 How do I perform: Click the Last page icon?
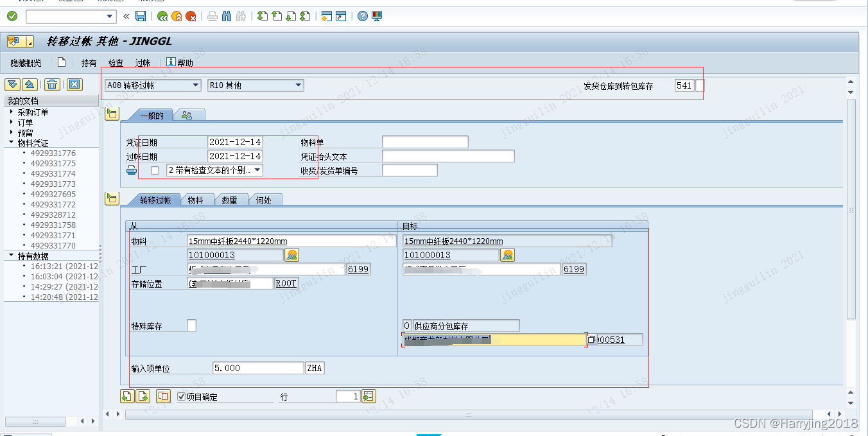tap(305, 16)
